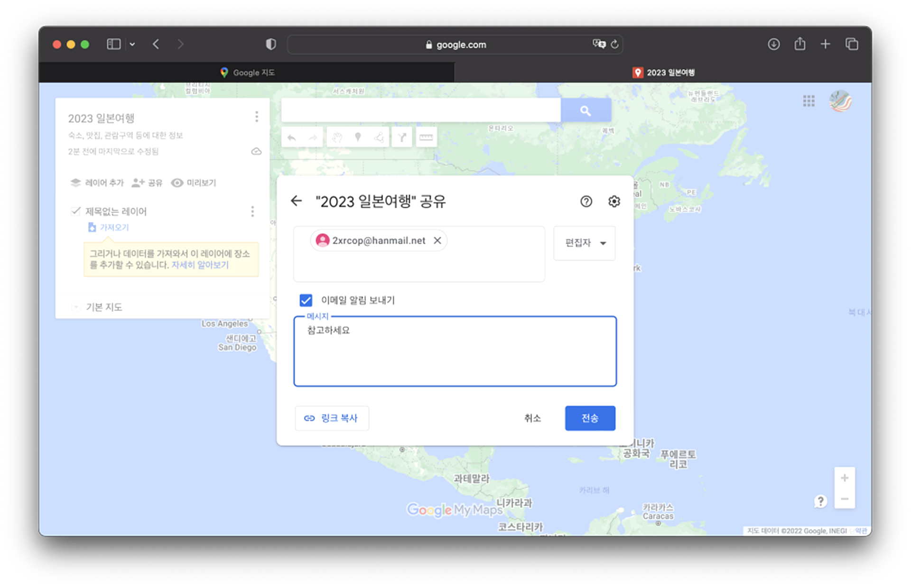Screen dimensions: 911x588
Task: Go back with share dialog arrow
Action: [x=296, y=201]
